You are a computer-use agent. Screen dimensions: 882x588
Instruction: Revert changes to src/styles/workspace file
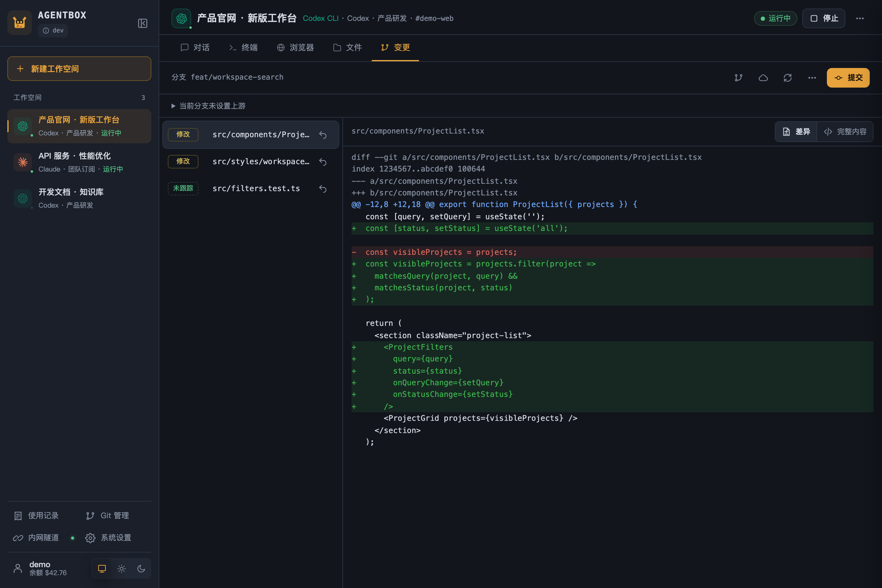[x=323, y=162]
